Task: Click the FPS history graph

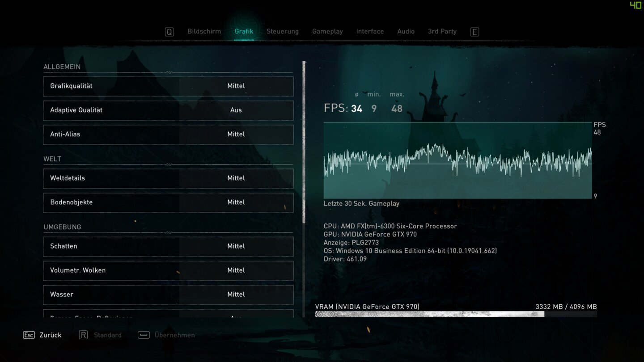Action: pos(458,160)
